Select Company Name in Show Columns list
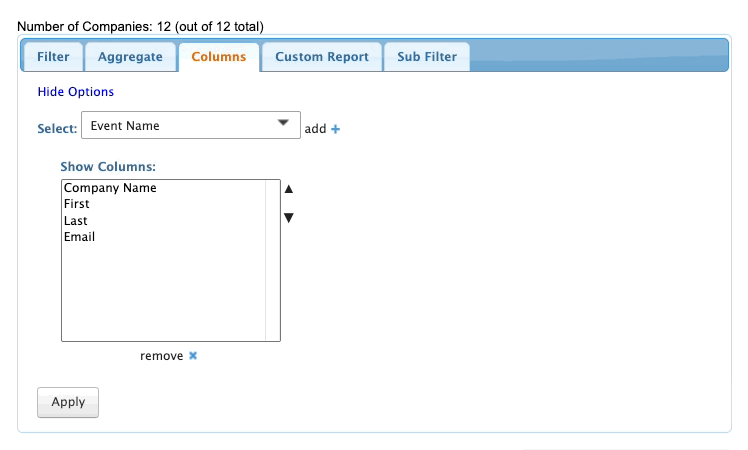This screenshot has width=748, height=450. click(110, 188)
